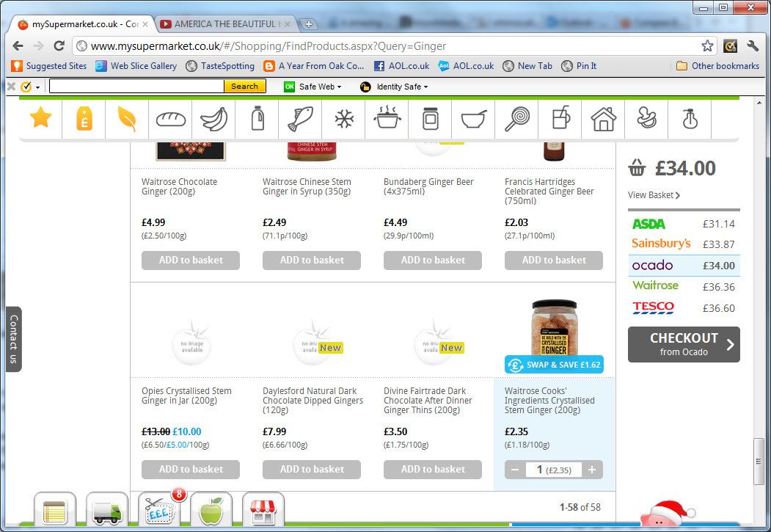Bookmark this page with the star
The width and height of the screenshot is (771, 532).
coord(707,46)
